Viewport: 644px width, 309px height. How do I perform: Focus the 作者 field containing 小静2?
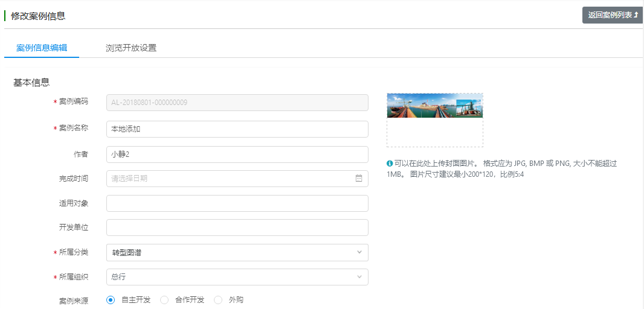tap(237, 154)
